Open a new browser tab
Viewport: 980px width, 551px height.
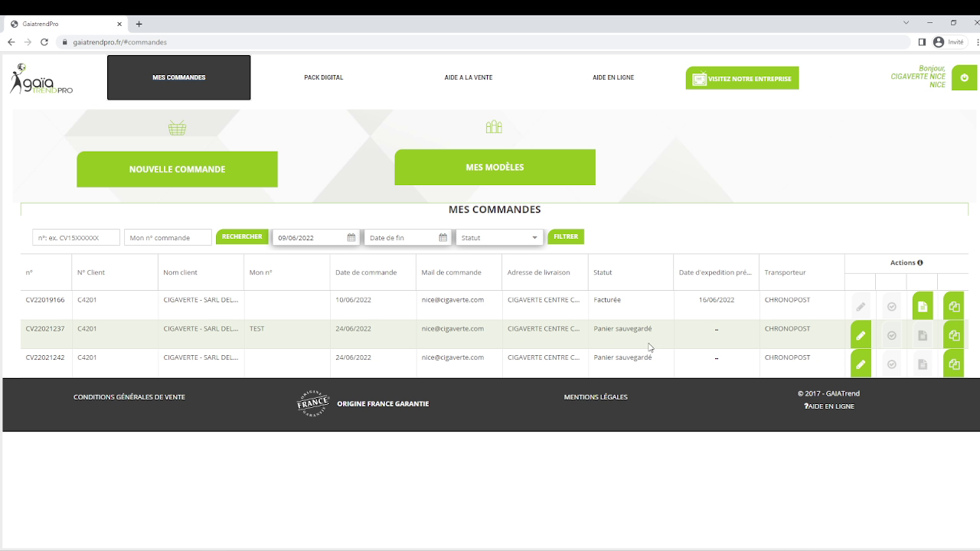pos(139,24)
